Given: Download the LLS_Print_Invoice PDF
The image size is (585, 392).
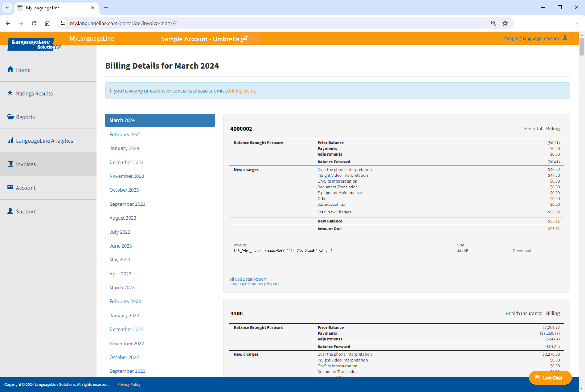Looking at the screenshot, I should tap(522, 251).
